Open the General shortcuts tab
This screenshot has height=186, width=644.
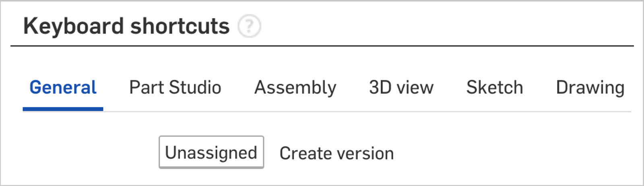[x=63, y=88]
